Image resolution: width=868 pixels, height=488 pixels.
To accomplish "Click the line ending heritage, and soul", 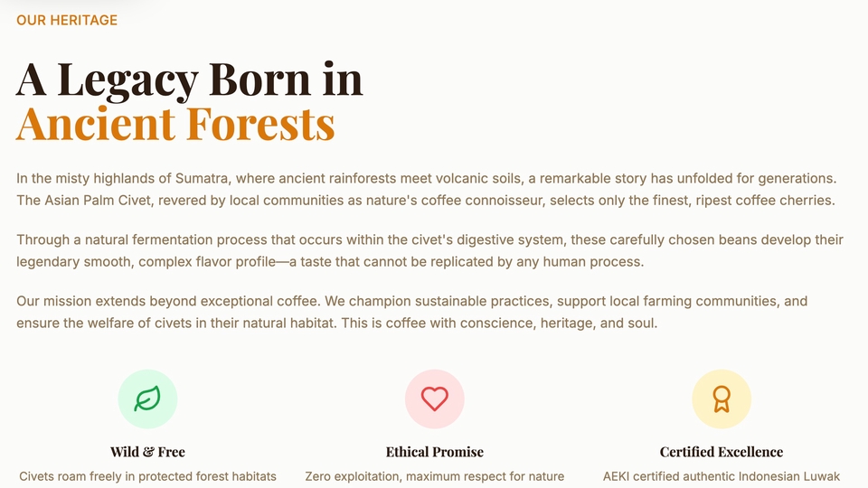I will click(336, 324).
